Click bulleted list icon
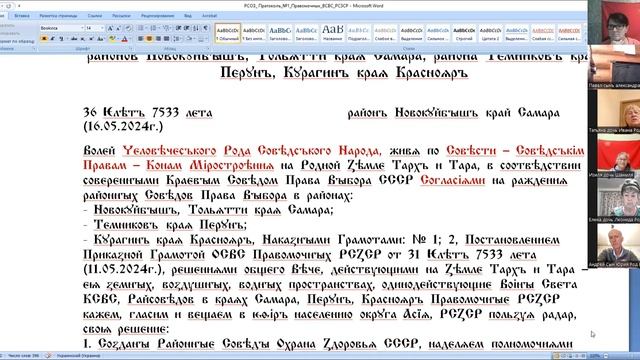Screen dimensions: 640x360 click(x=141, y=28)
